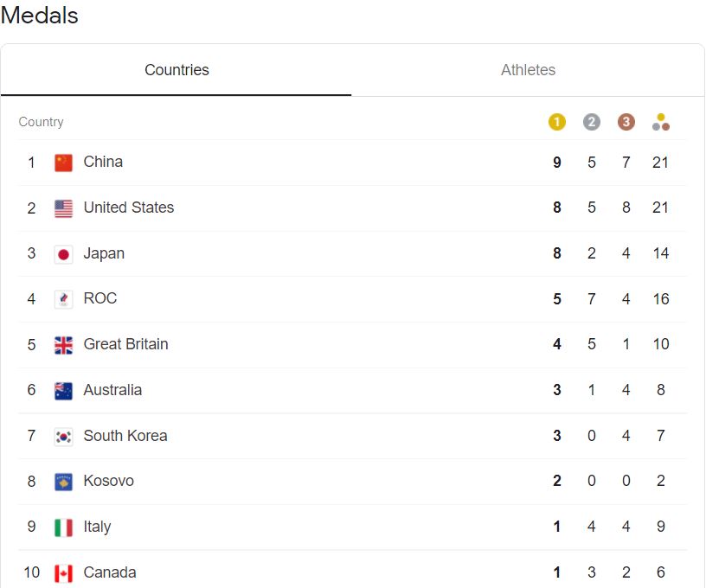Click the Great Britain flag icon
The width and height of the screenshot is (706, 588).
[x=63, y=345]
